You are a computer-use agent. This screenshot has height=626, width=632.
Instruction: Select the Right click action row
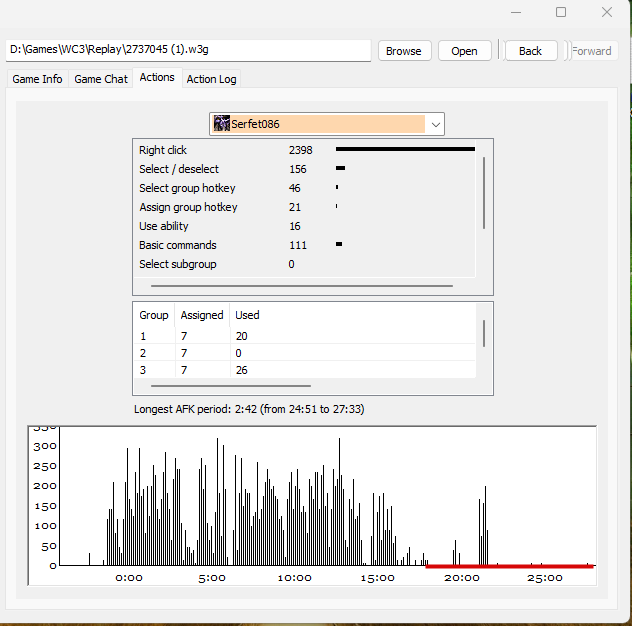[x=304, y=150]
